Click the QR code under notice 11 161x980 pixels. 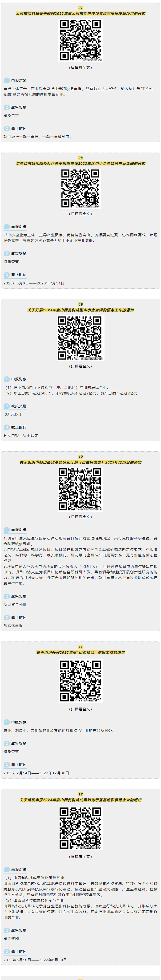pyautogui.click(x=81, y=681)
